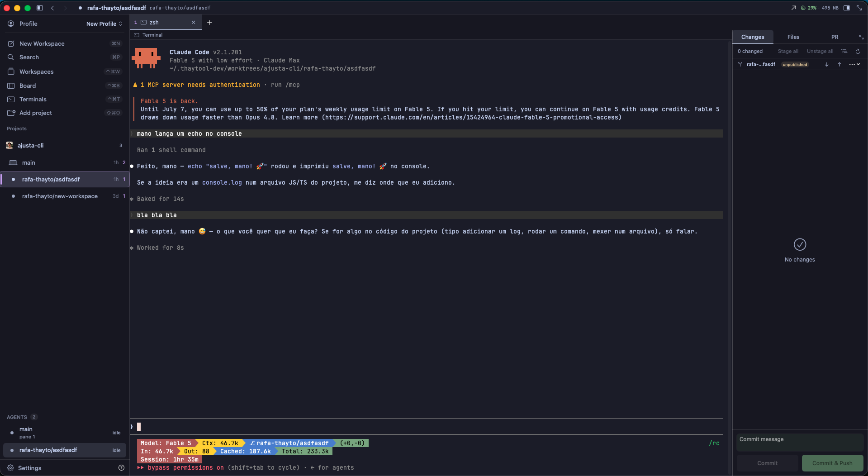Click the Ctx: 46.7k status segment

coord(220,443)
